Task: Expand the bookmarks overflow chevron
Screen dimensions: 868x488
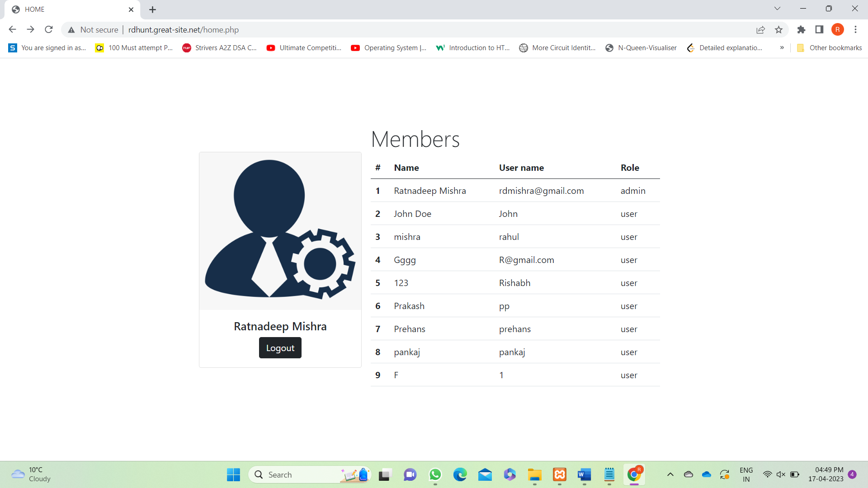Action: [x=782, y=47]
